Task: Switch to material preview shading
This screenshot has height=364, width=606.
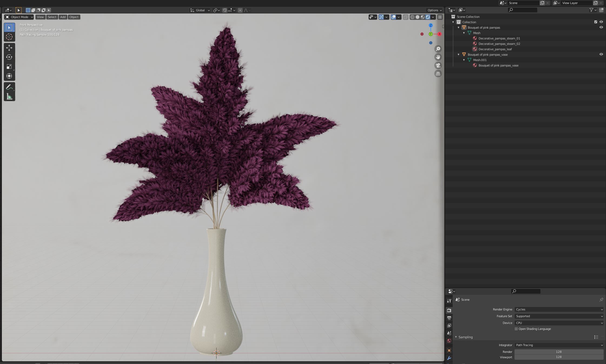Action: coord(423,17)
